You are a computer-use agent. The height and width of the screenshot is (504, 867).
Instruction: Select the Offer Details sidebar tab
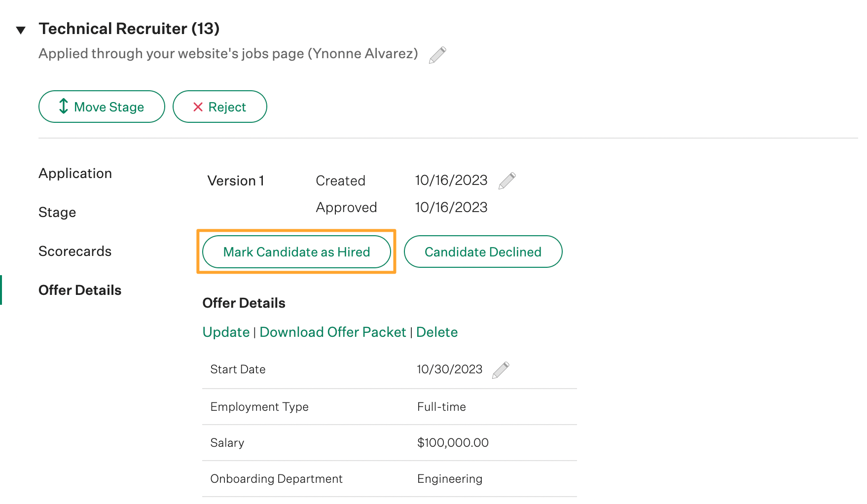pos(80,290)
